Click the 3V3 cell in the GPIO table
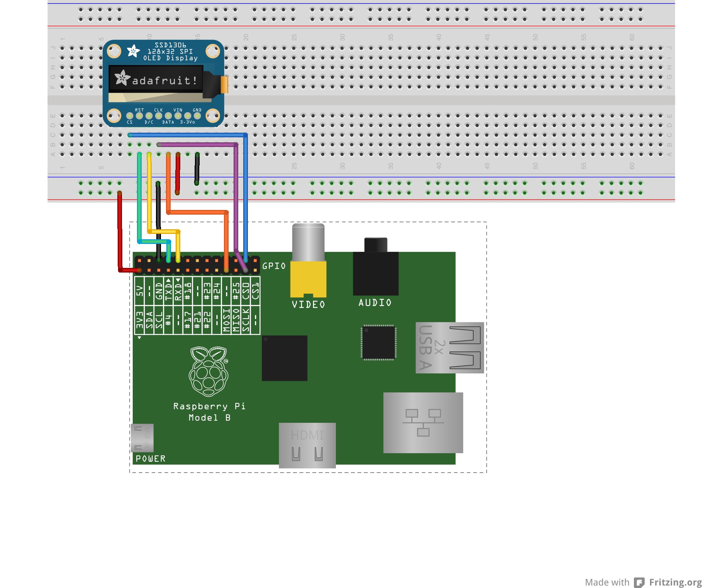The image size is (704, 588). click(x=140, y=320)
